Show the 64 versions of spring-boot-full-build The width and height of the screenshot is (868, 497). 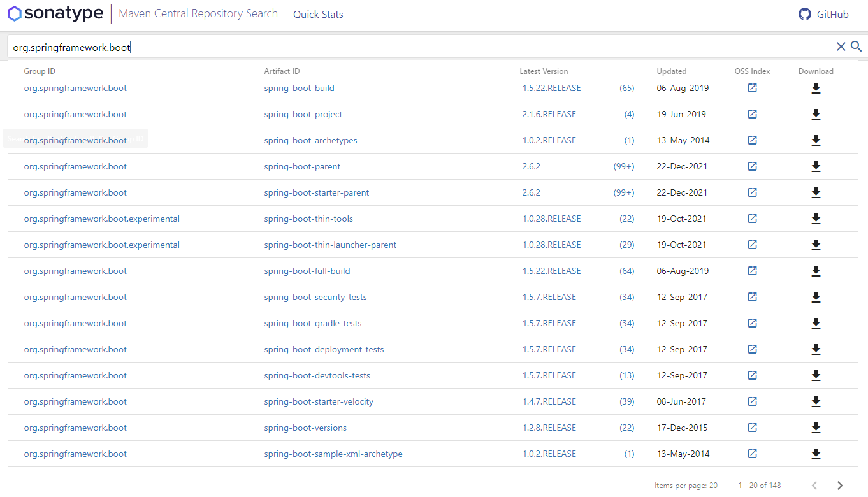pyautogui.click(x=627, y=271)
